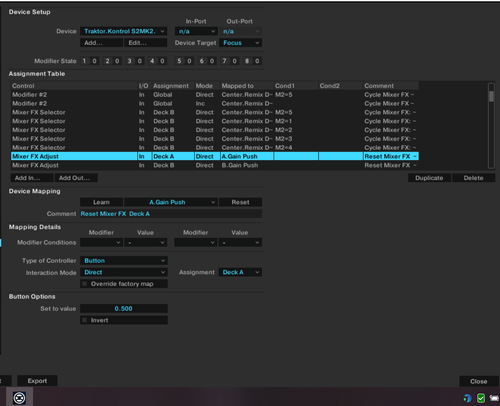Click the Add... device button
The image size is (500, 406).
tap(101, 43)
